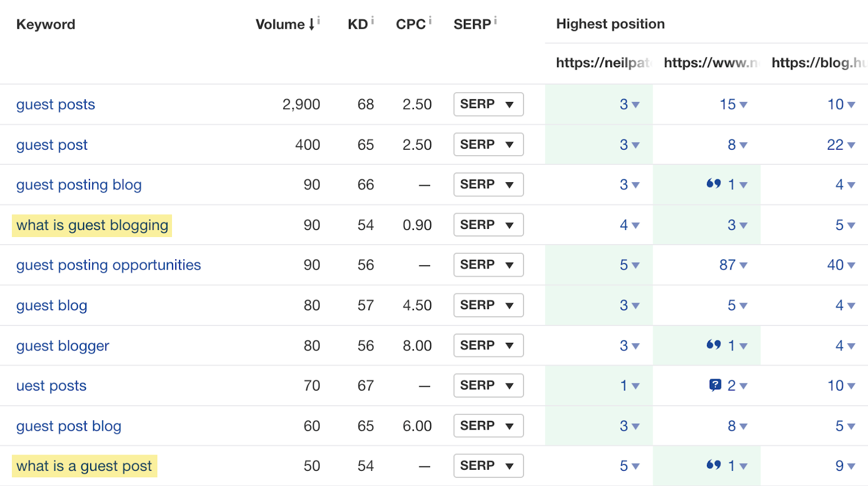This screenshot has height=486, width=868.
Task: Click the info icon beside KD header
Action: click(x=373, y=21)
